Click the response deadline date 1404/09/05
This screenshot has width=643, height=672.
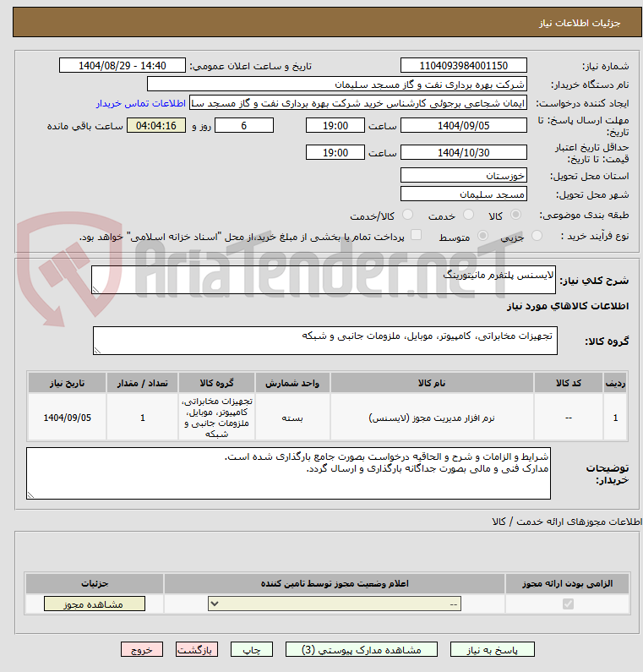coord(464,126)
